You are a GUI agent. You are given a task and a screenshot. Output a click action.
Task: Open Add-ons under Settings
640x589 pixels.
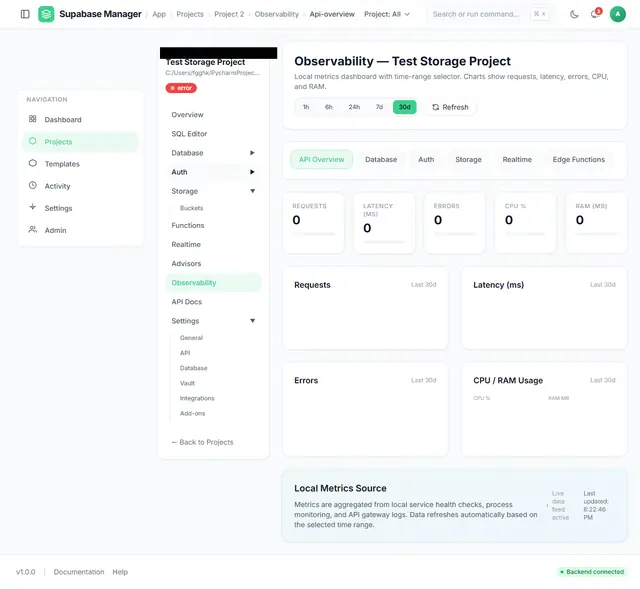[x=192, y=413]
